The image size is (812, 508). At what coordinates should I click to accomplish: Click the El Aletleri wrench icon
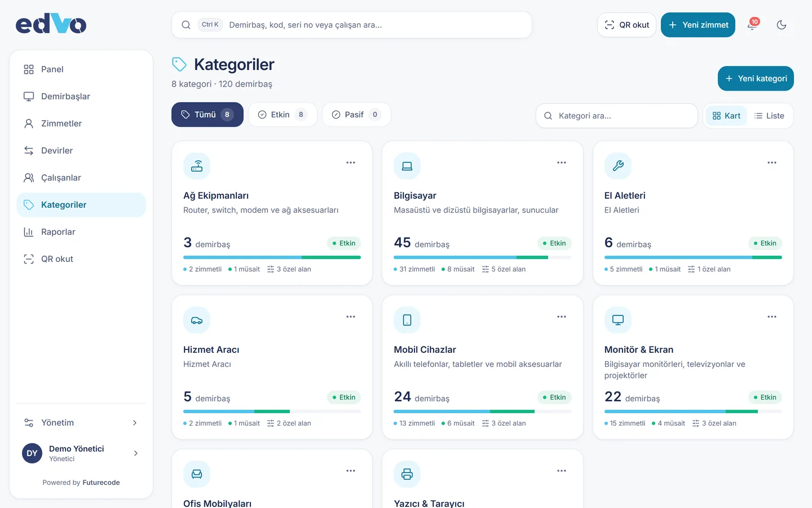[618, 166]
